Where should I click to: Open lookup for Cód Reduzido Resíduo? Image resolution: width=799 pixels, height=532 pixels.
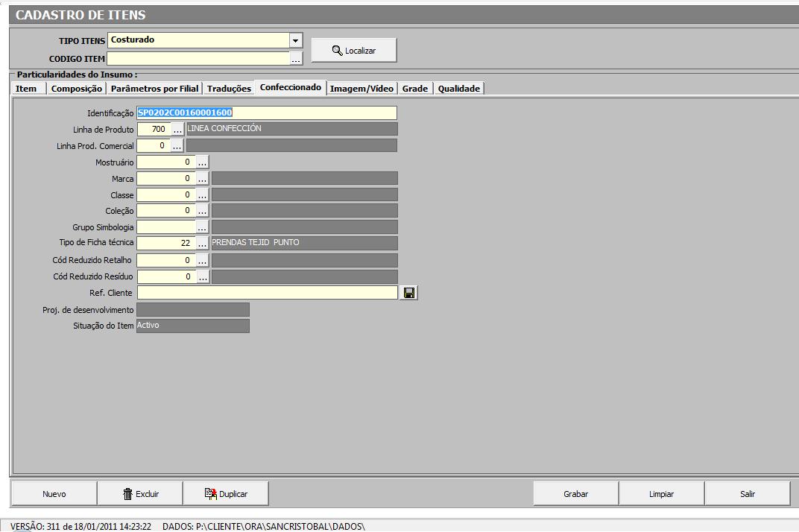[x=202, y=276]
